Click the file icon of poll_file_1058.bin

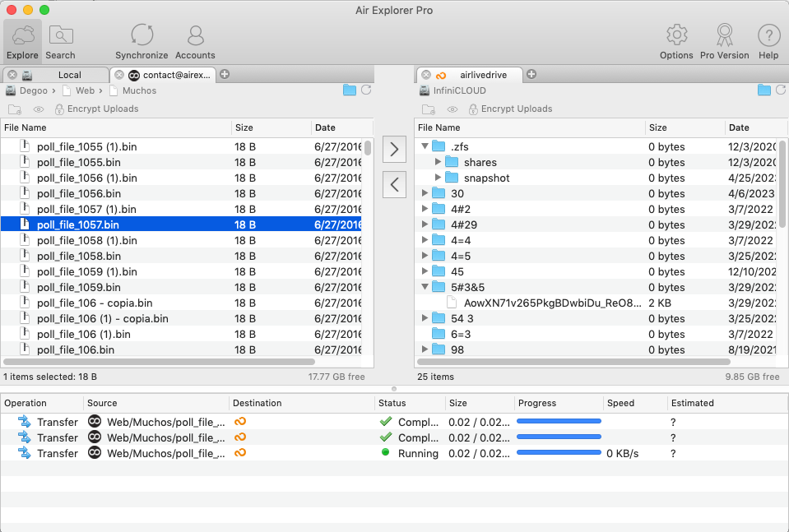point(24,256)
